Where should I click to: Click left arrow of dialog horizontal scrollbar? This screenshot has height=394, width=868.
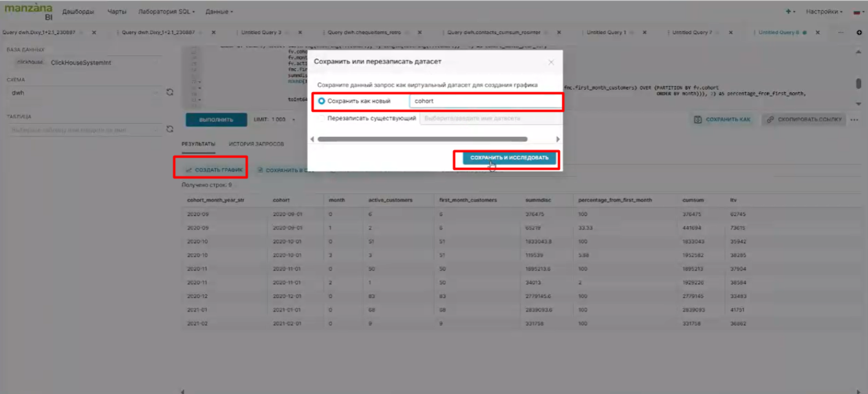pos(313,139)
